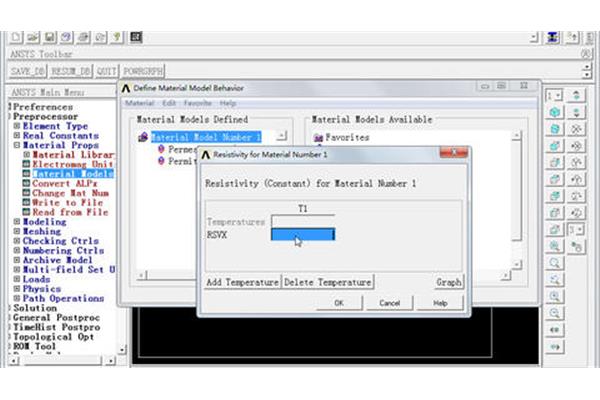The width and height of the screenshot is (600, 400).
Task: Click Models Available scrollbar up arrow
Action: pyautogui.click(x=517, y=135)
